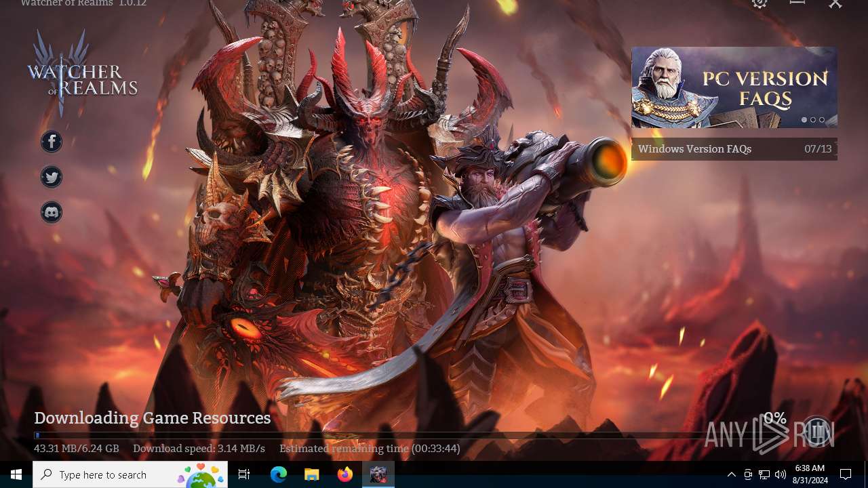Click the Estimated remaining time text

tap(370, 449)
